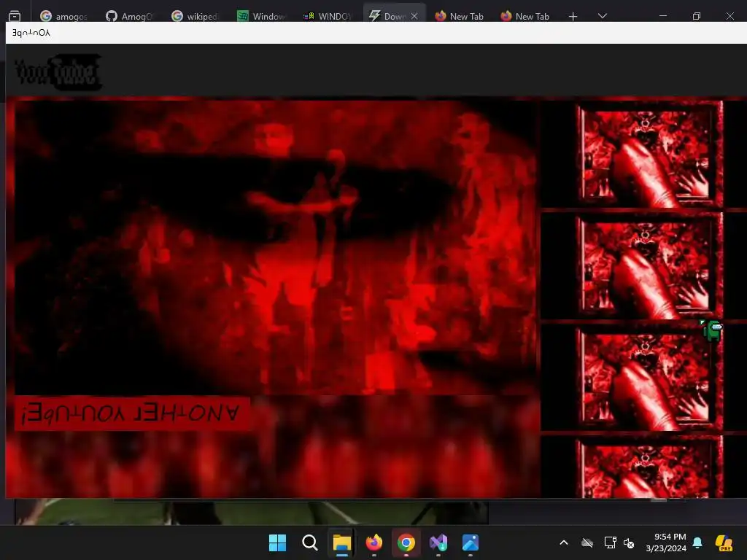
Task: Close the Downloads tab
Action: (x=414, y=16)
